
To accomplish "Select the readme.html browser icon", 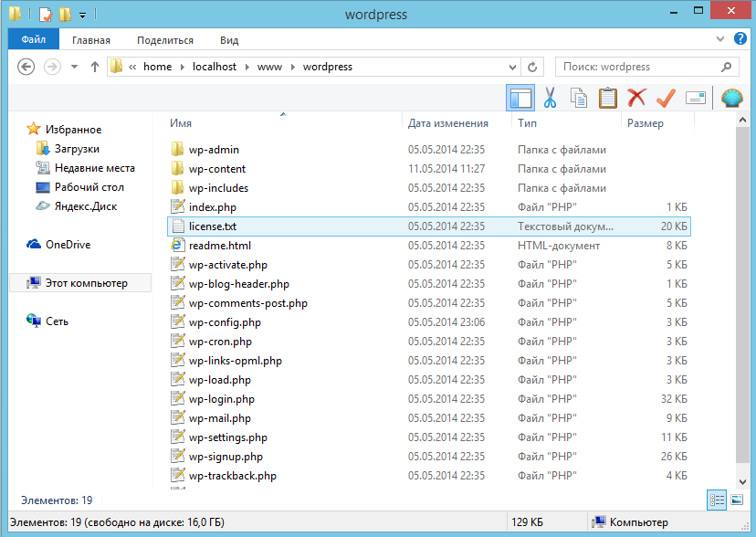I will point(177,245).
